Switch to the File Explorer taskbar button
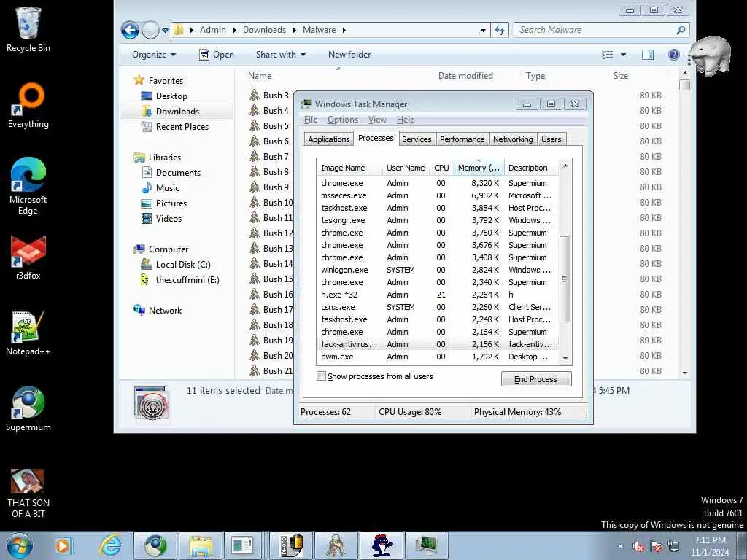The image size is (747, 560). point(201,545)
